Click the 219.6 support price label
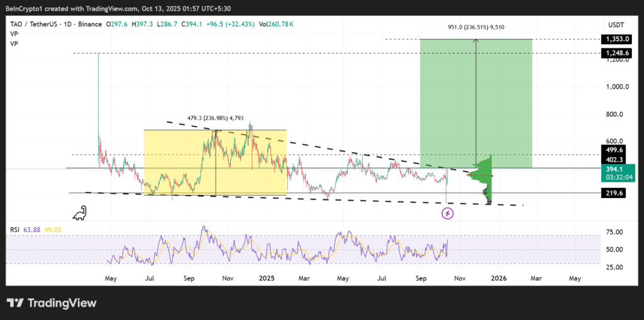Viewport: 644px width, 320px height. point(614,194)
